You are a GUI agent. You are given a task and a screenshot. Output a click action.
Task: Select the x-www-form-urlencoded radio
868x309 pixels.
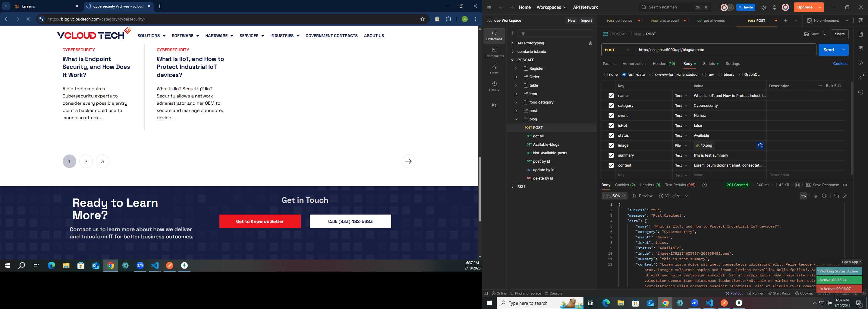coord(651,75)
